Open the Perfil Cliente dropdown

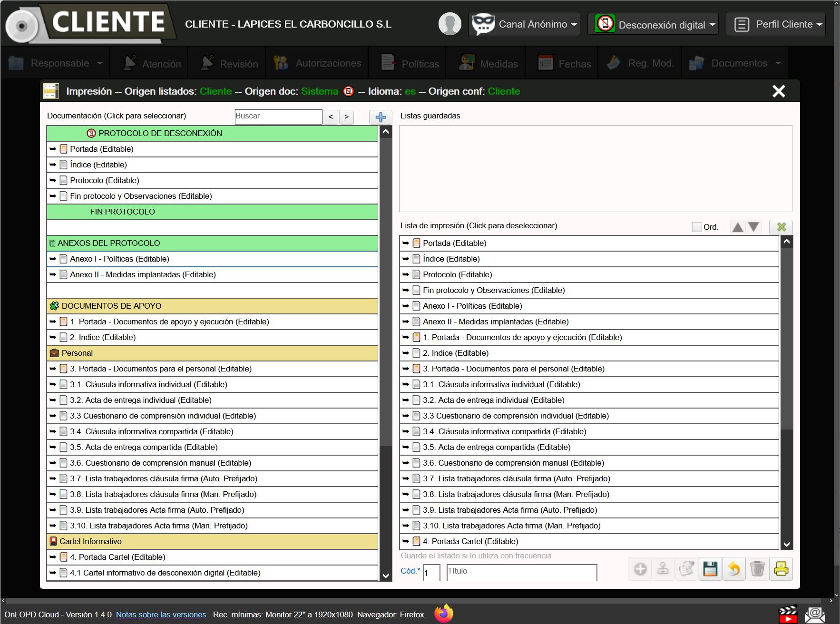click(776, 24)
